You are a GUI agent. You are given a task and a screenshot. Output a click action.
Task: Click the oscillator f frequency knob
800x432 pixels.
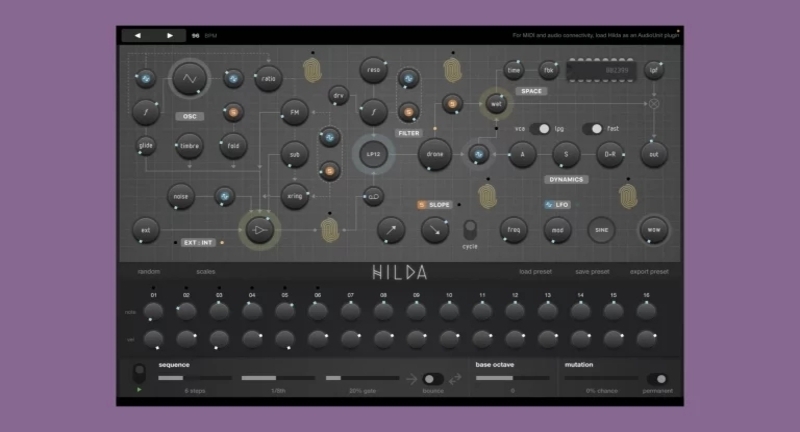[145, 112]
